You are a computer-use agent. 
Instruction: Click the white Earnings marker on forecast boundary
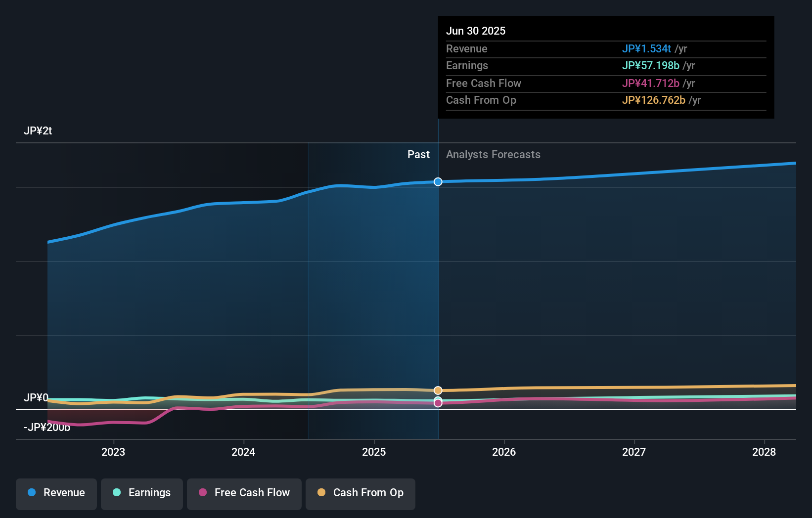(438, 398)
